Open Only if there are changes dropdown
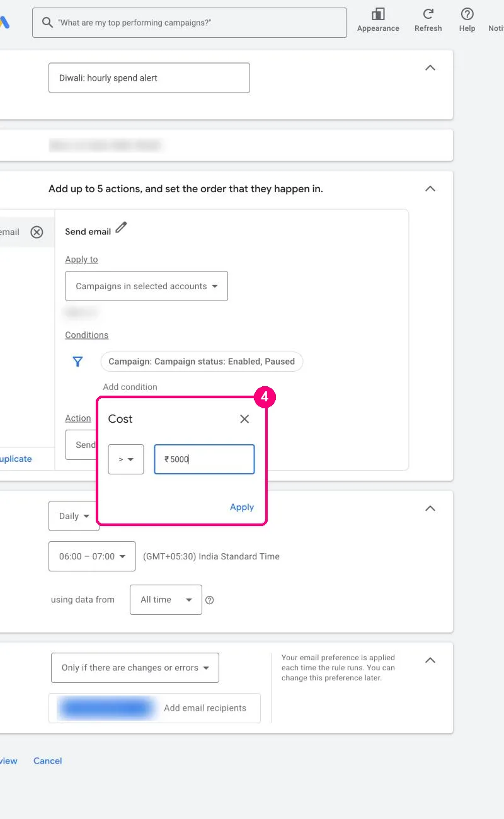504x819 pixels. 135,668
